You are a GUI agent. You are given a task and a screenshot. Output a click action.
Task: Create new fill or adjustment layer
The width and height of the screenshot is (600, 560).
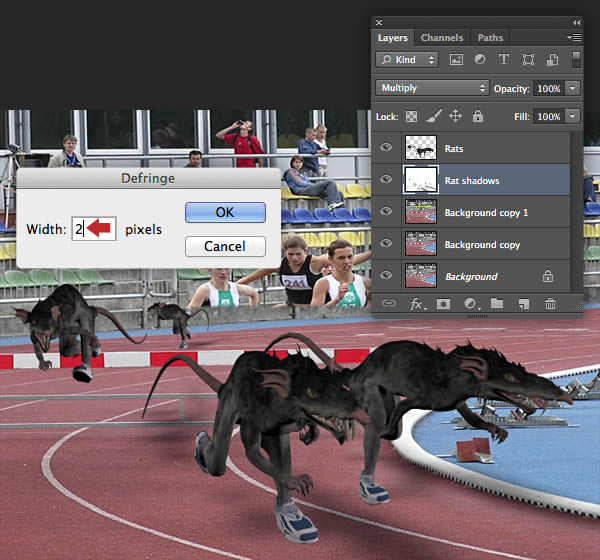point(471,304)
